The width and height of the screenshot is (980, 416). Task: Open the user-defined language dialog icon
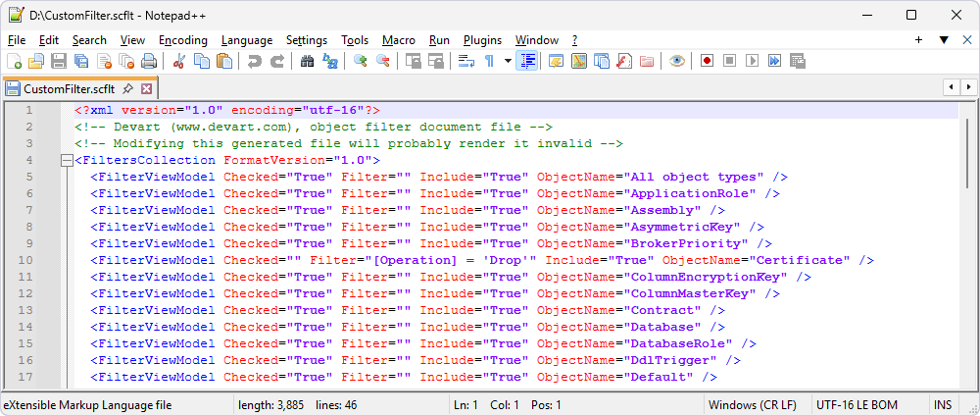[x=557, y=61]
